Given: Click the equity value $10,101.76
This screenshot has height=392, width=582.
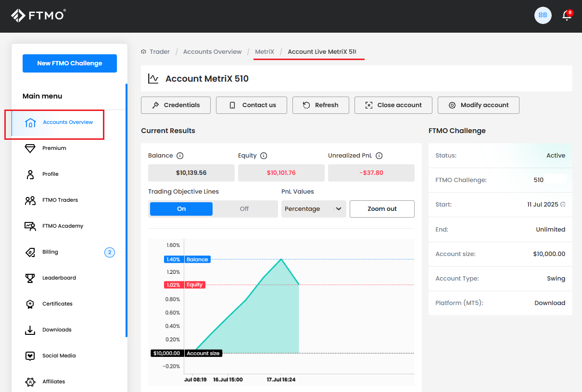Looking at the screenshot, I should click(x=281, y=173).
